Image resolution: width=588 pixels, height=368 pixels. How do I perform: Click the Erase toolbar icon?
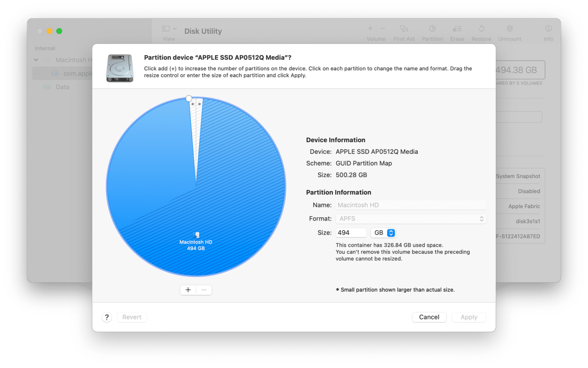457,29
